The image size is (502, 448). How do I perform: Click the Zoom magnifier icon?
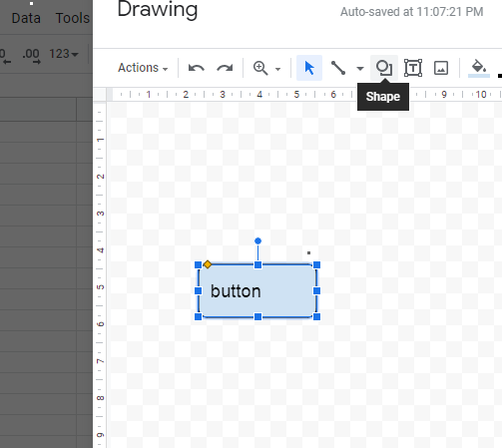[260, 68]
